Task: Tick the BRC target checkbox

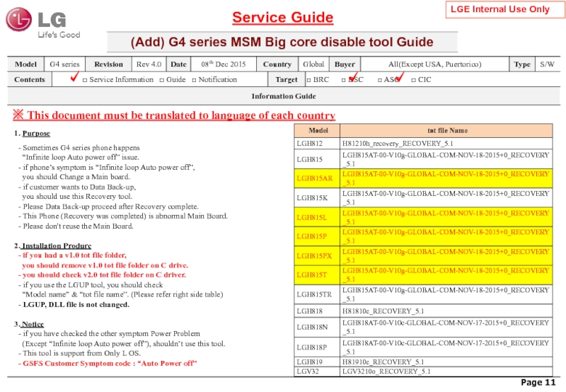Action: click(x=308, y=80)
